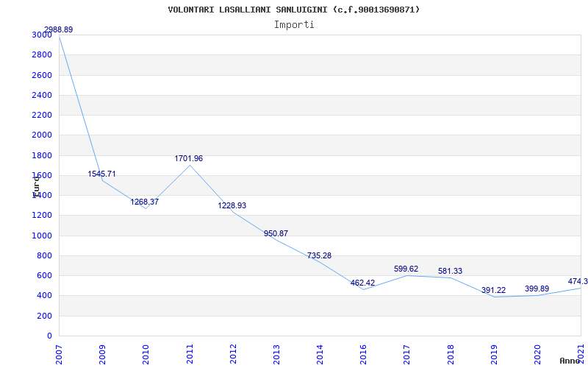
Task: Select the 581.33 data label
Action: tap(450, 271)
